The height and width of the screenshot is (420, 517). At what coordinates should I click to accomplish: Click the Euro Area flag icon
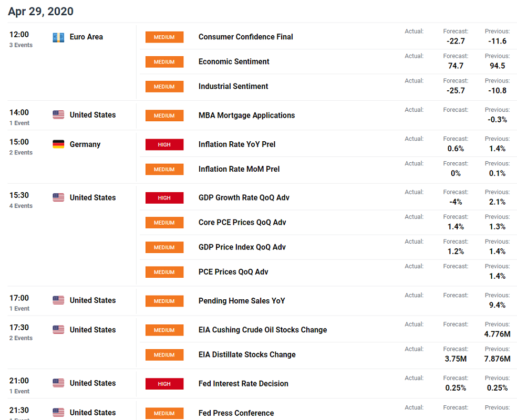(58, 37)
